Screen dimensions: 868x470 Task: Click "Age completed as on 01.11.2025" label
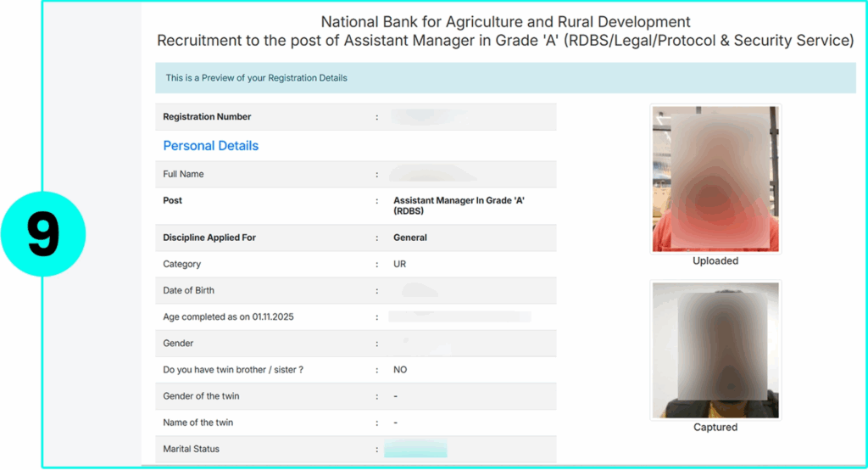[228, 317]
